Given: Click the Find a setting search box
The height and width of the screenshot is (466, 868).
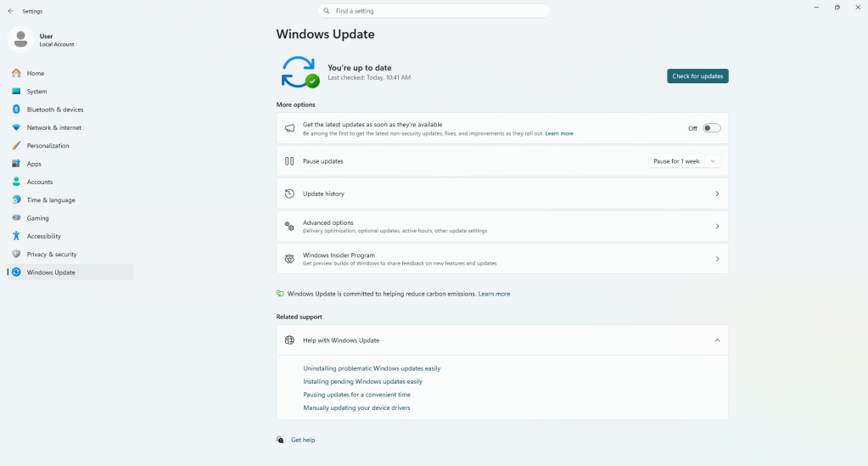Looking at the screenshot, I should 434,11.
